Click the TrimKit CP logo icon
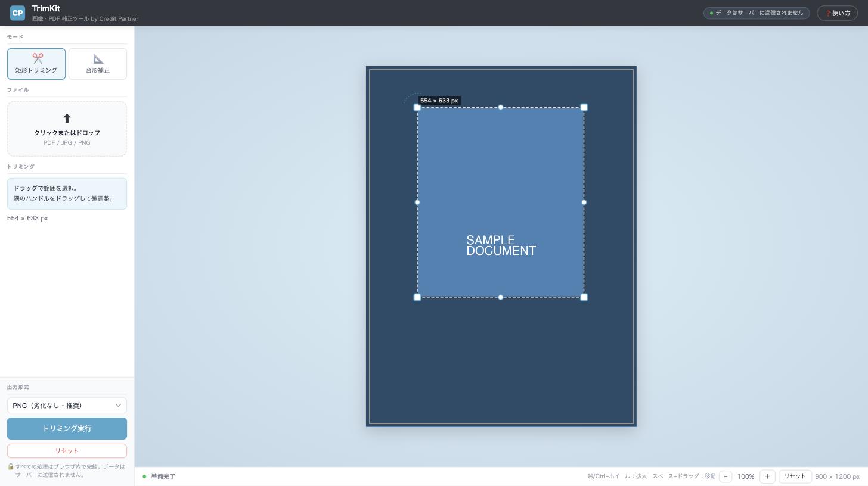868x486 pixels. point(17,13)
